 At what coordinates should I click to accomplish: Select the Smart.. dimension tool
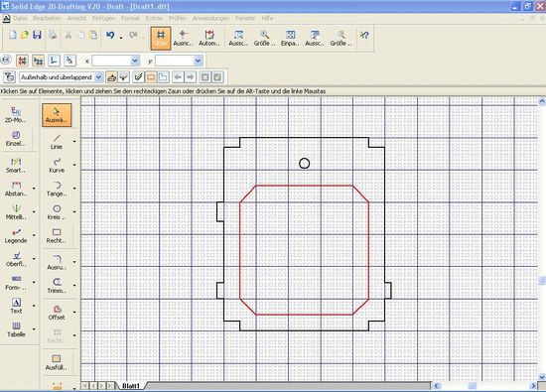[16, 166]
